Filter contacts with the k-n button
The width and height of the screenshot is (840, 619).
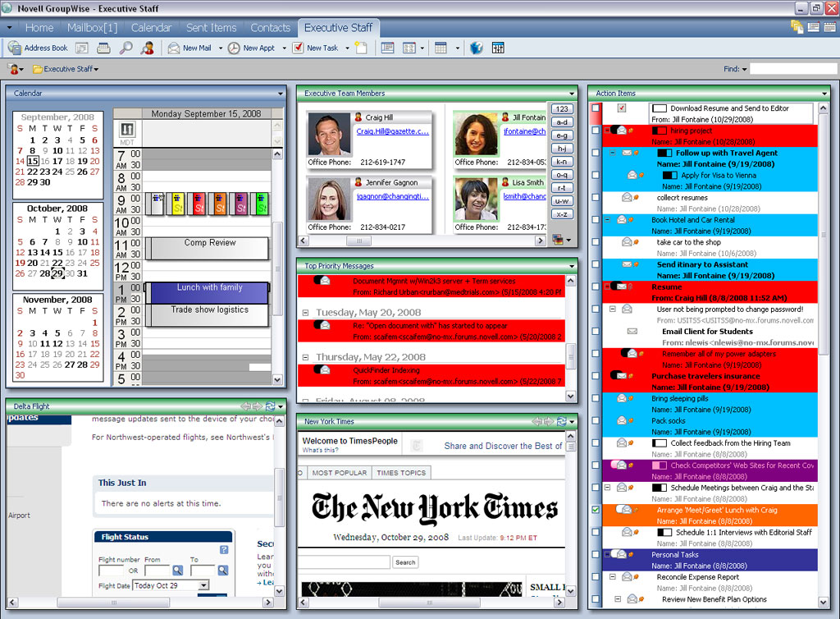point(561,161)
